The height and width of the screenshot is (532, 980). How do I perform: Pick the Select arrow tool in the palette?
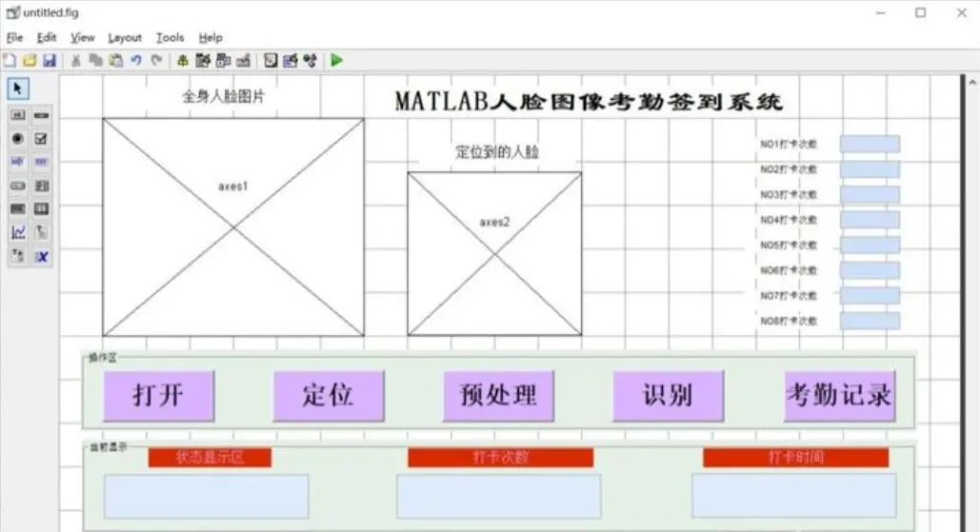click(x=18, y=89)
